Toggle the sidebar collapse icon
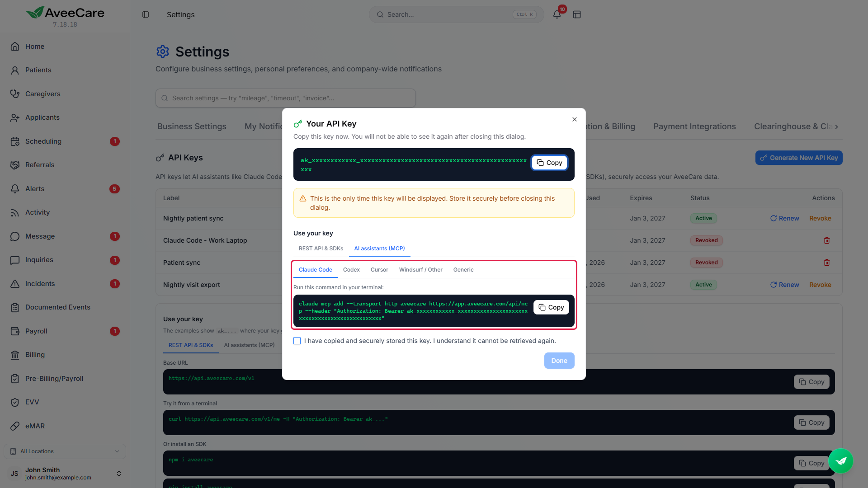 (x=146, y=14)
